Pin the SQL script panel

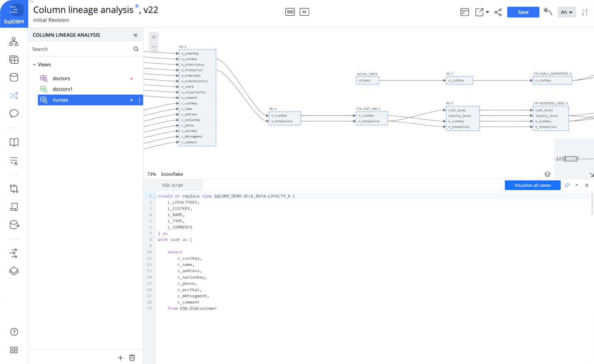tap(567, 185)
